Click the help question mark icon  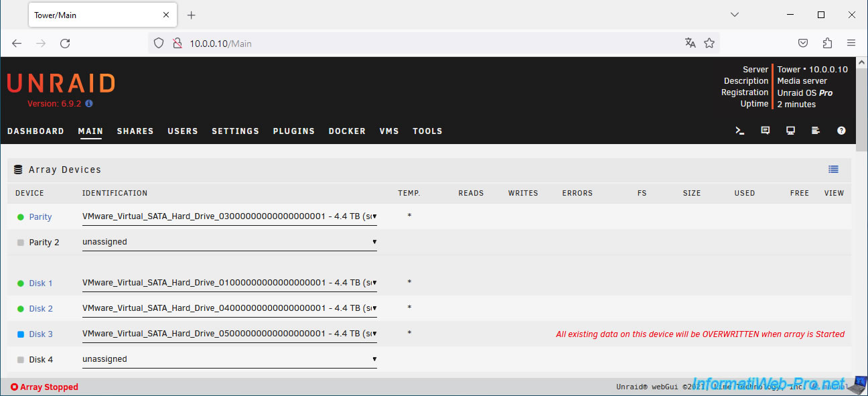841,131
